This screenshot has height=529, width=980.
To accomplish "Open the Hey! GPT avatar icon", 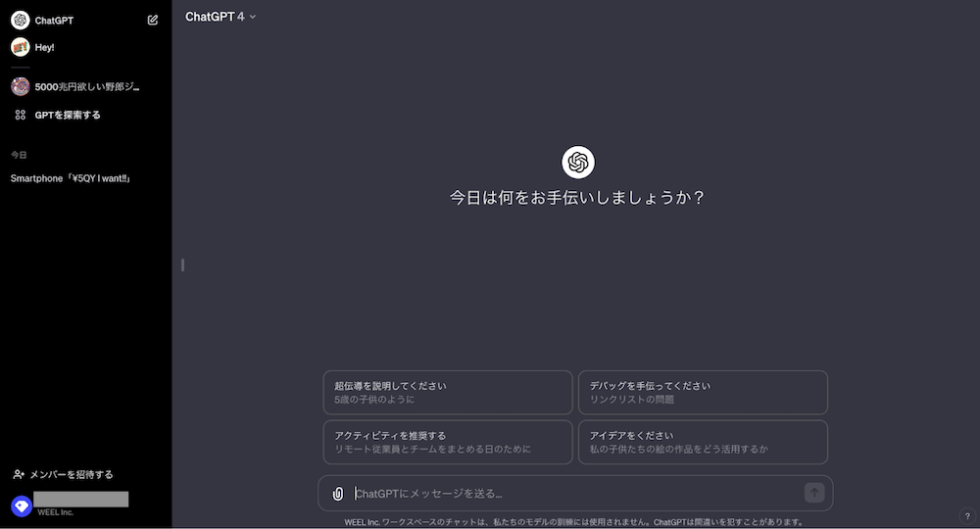I will point(20,47).
